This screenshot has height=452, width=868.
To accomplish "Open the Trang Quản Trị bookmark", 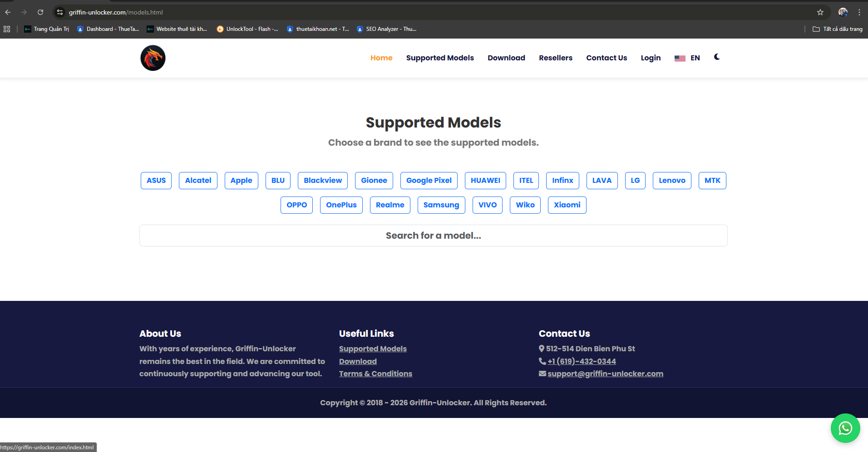I will [47, 29].
